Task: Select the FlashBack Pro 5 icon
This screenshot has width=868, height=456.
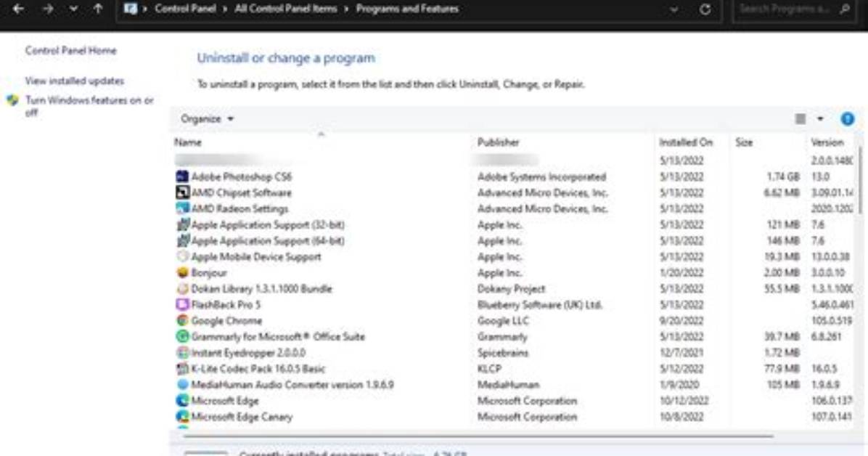Action: coord(182,305)
